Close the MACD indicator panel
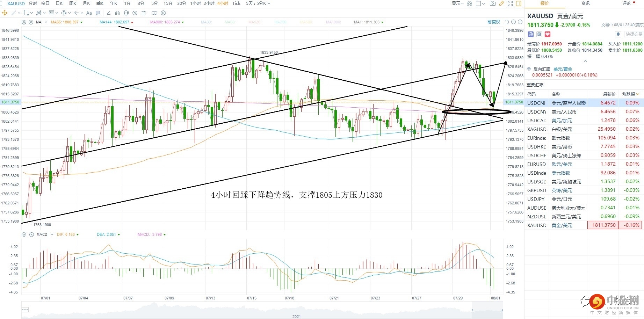This screenshot has height=319, width=644. click(x=31, y=234)
